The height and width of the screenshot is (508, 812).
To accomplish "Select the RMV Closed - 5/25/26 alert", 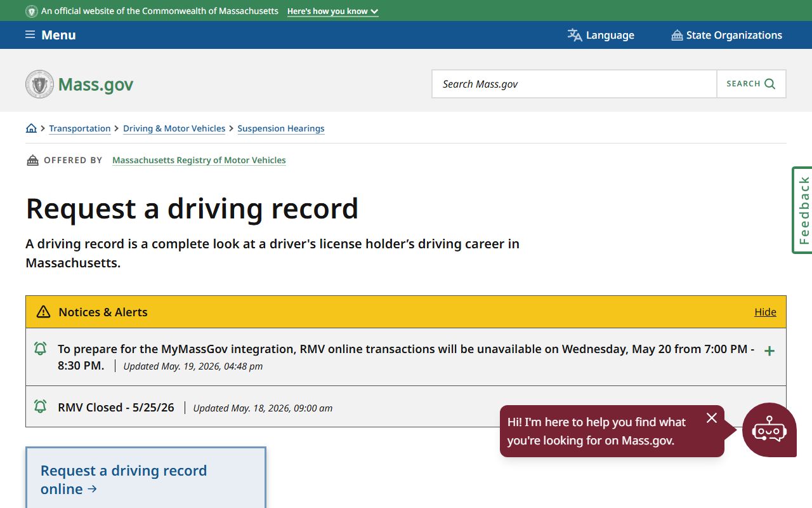I will tap(116, 408).
